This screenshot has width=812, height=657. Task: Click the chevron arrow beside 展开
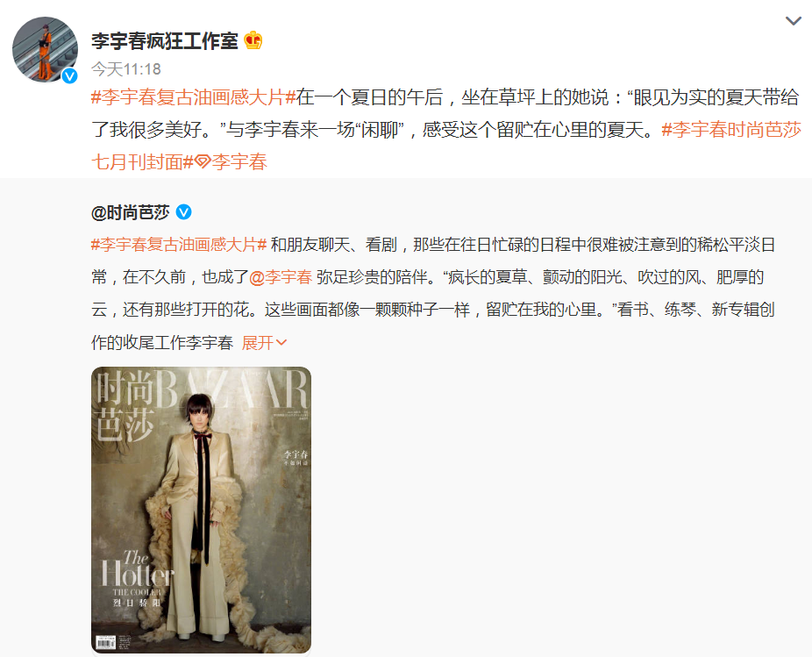coord(281,342)
